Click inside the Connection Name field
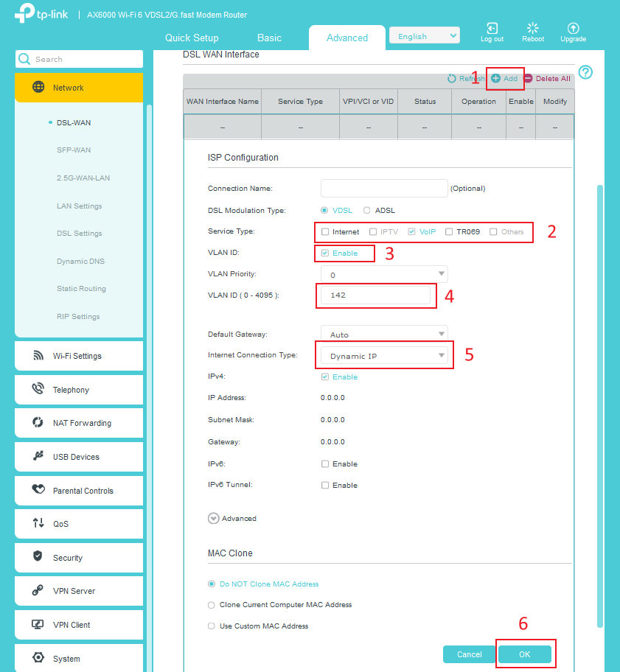 383,188
